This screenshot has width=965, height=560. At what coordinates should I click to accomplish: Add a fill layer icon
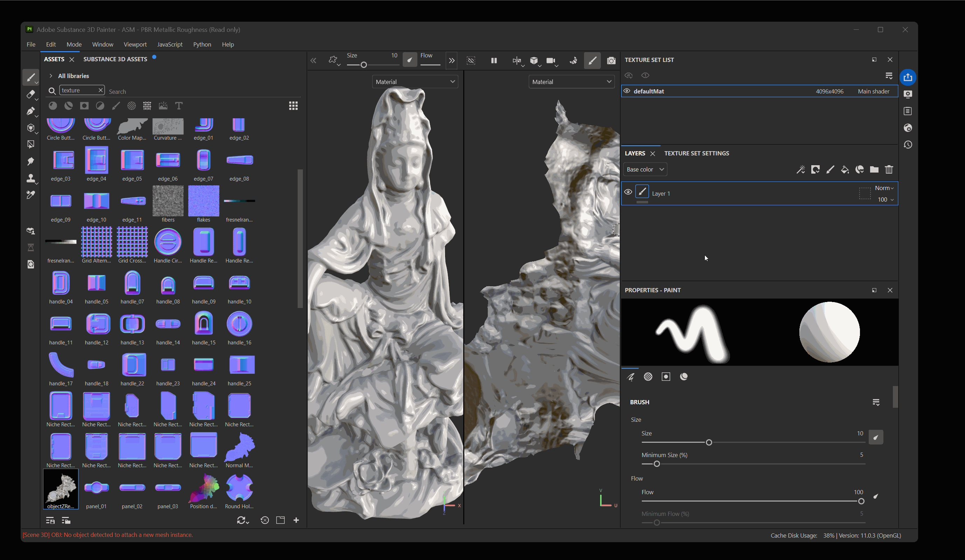click(845, 169)
